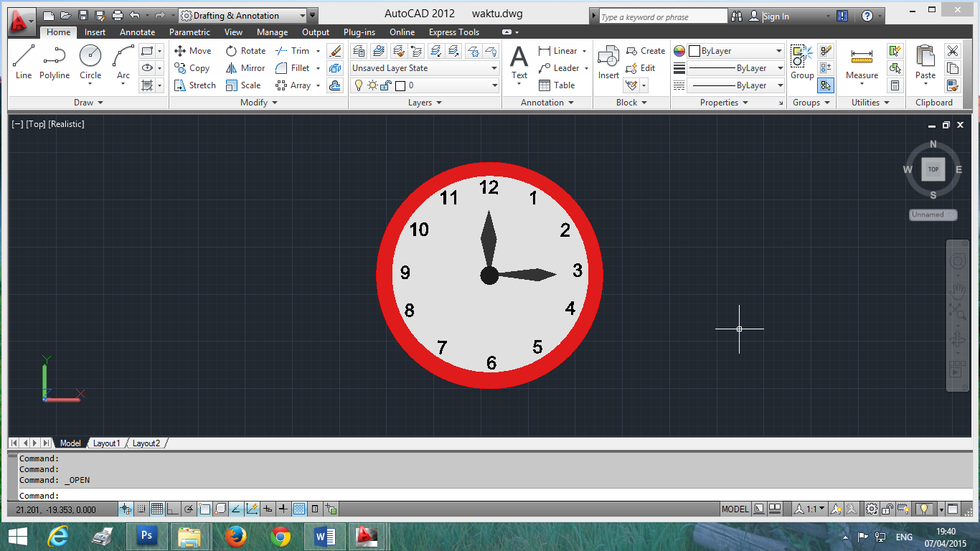Switch to the Annotate ribbon tab
Screen dimensions: 980x551
137,32
